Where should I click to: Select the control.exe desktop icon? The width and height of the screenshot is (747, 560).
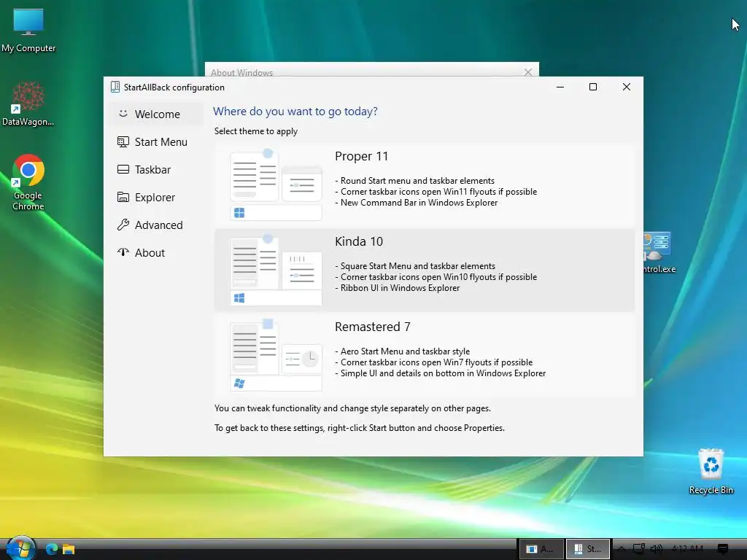[x=659, y=252]
